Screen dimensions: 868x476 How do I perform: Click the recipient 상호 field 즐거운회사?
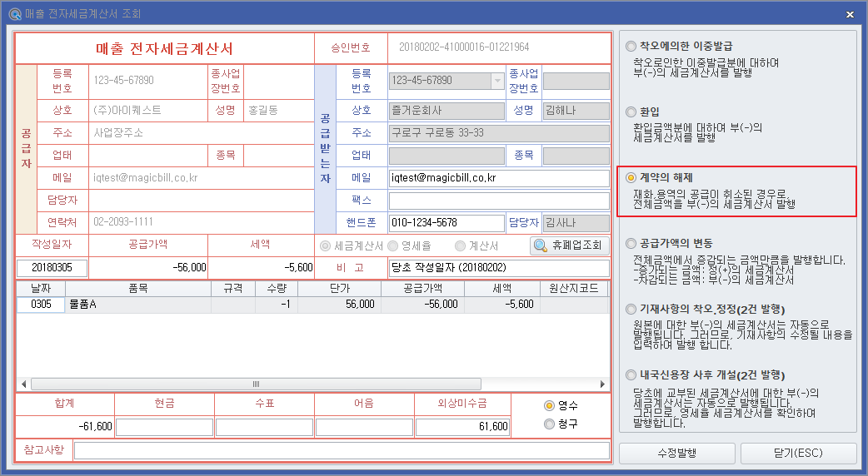[x=446, y=111]
